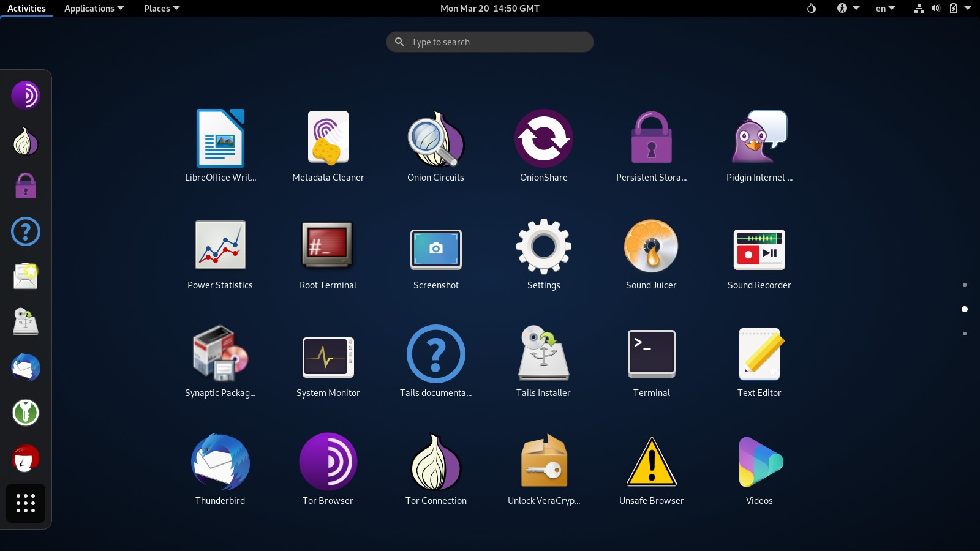This screenshot has width=980, height=551.
Task: Launch Synaptic Package Manager
Action: pyautogui.click(x=221, y=361)
